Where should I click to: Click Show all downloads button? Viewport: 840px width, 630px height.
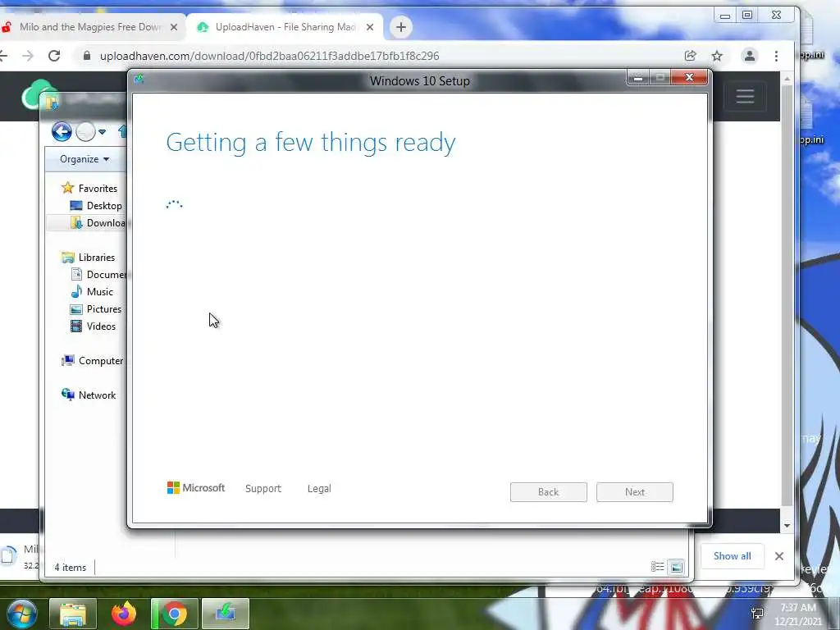(732, 556)
